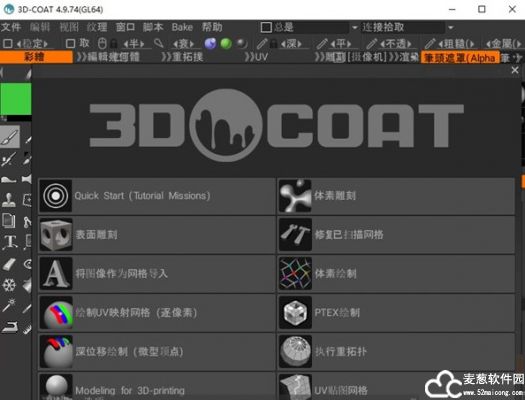Image resolution: width=525 pixels, height=400 pixels.
Task: Adjust the 深 depth value control
Action: click(x=292, y=44)
